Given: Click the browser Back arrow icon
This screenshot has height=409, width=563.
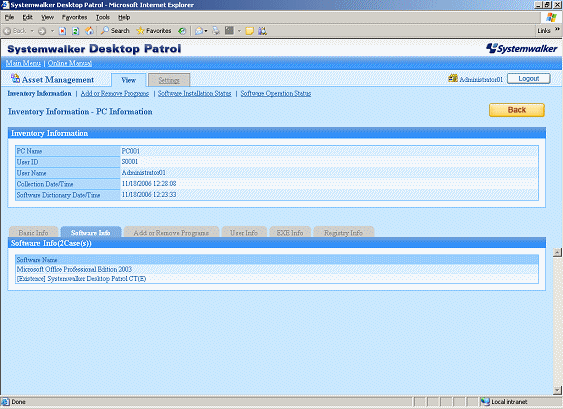Looking at the screenshot, I should click(x=7, y=31).
